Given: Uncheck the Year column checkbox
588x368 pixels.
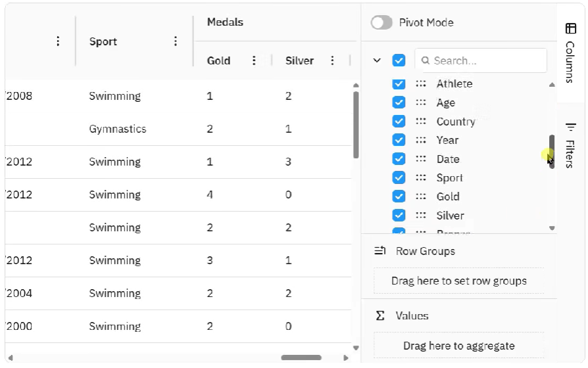Looking at the screenshot, I should 399,140.
